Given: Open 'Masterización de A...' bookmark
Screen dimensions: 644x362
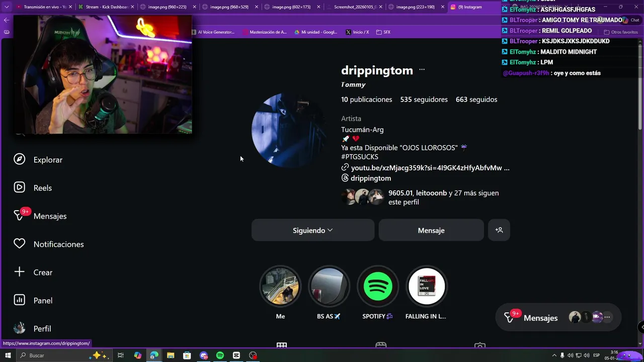Looking at the screenshot, I should pos(265,32).
